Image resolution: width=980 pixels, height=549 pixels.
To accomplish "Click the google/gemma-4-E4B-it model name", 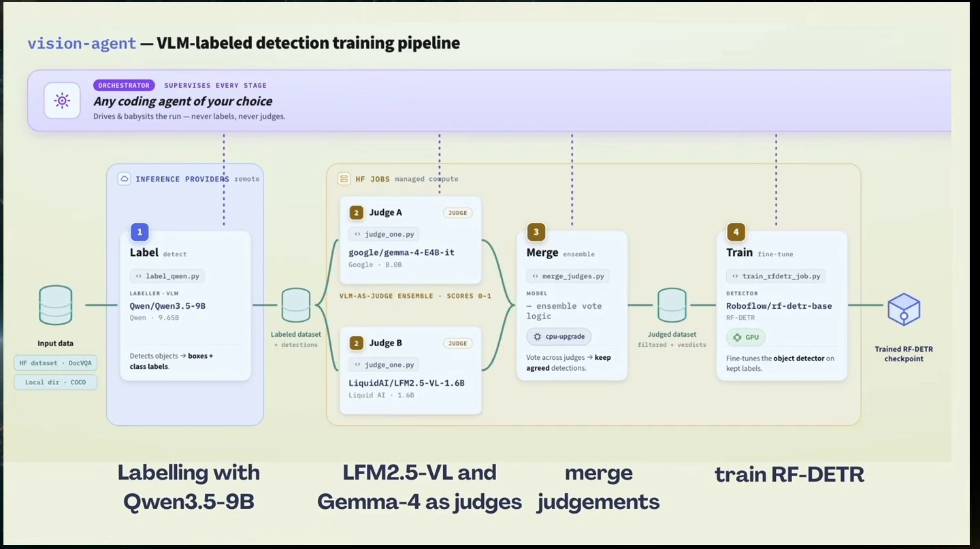I will (x=402, y=252).
